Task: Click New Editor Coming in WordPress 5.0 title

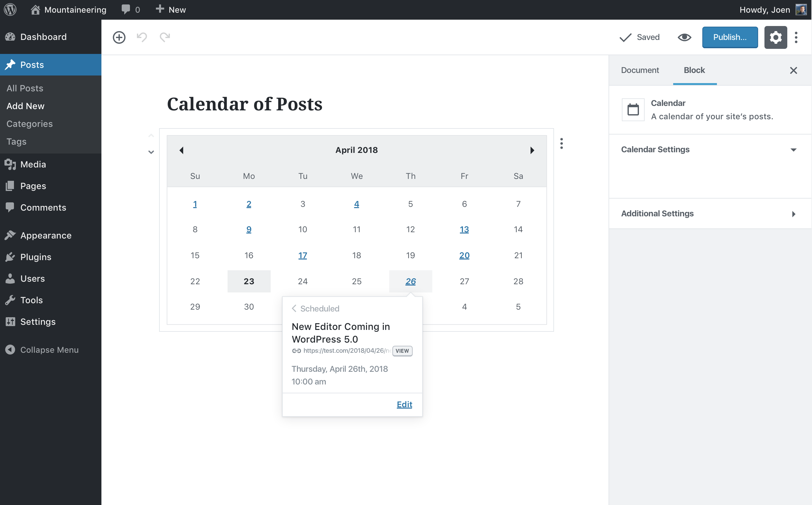Action: [x=341, y=333]
